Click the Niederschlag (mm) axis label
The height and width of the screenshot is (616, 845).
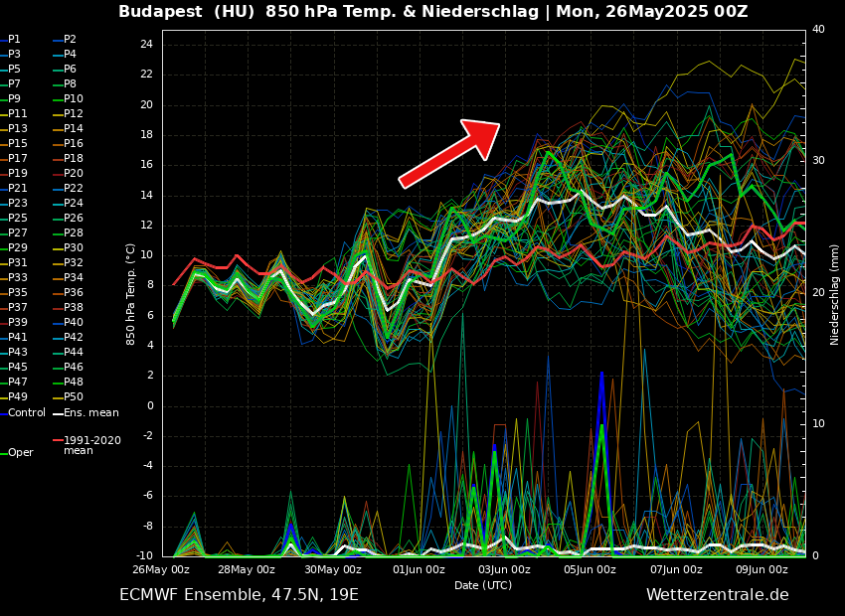pos(835,294)
